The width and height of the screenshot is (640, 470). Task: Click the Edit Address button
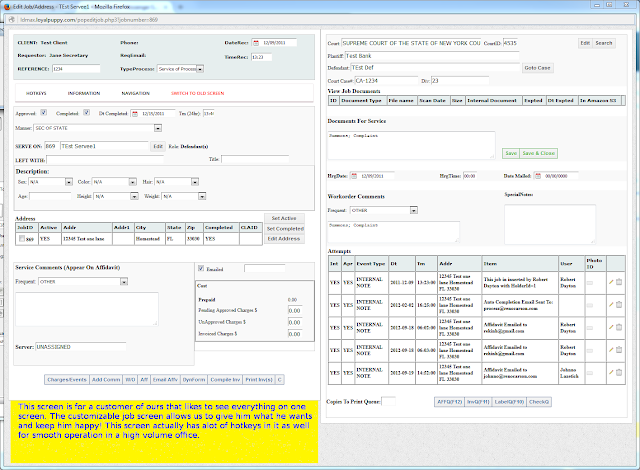(x=284, y=239)
